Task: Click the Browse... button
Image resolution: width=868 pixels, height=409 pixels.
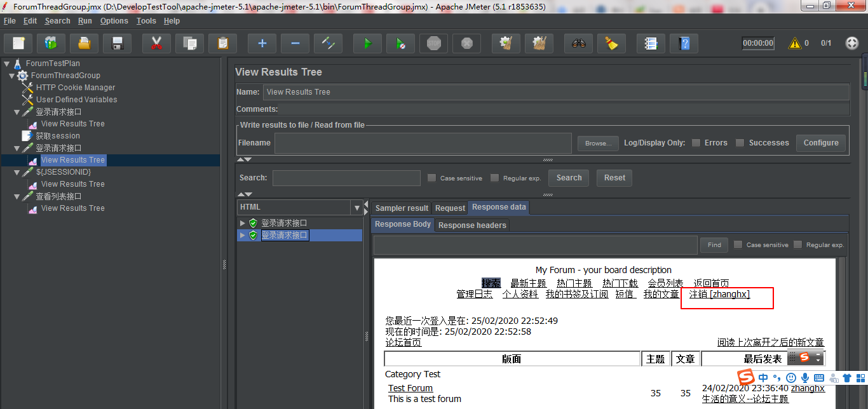Action: [x=598, y=143]
